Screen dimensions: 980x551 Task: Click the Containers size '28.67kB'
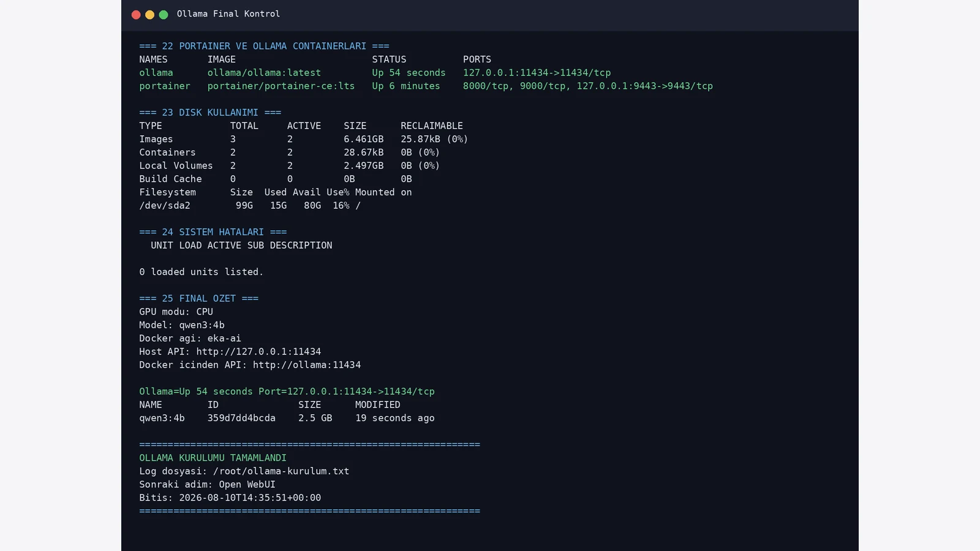coord(364,152)
